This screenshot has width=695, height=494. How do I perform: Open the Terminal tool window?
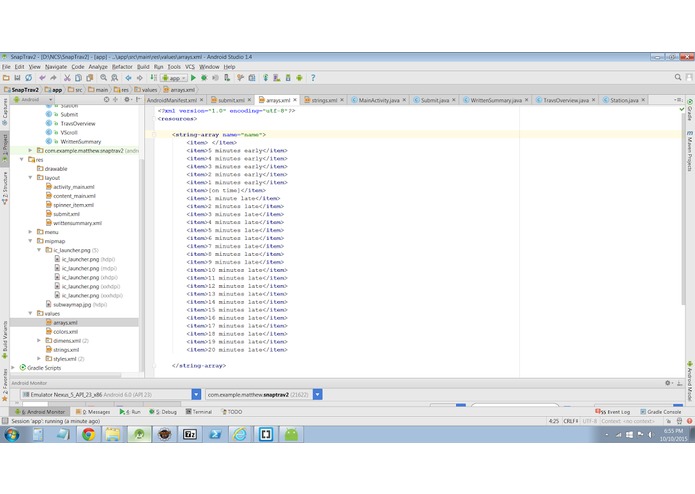199,412
